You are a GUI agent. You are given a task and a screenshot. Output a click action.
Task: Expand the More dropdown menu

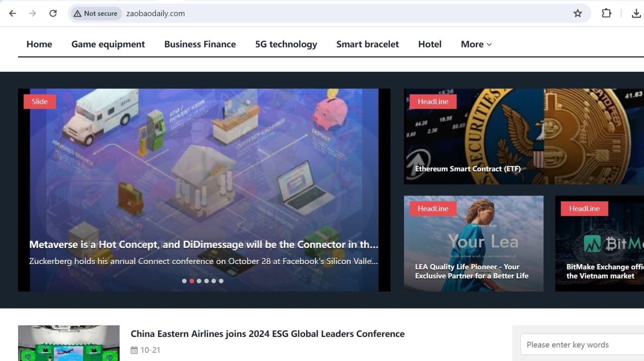coord(476,44)
